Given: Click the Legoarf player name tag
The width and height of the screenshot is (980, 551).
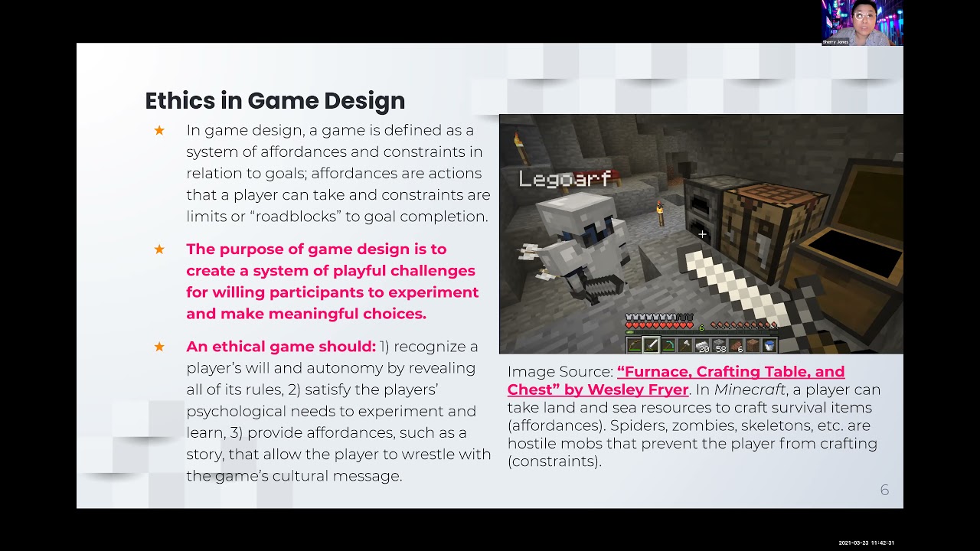Looking at the screenshot, I should [x=565, y=179].
